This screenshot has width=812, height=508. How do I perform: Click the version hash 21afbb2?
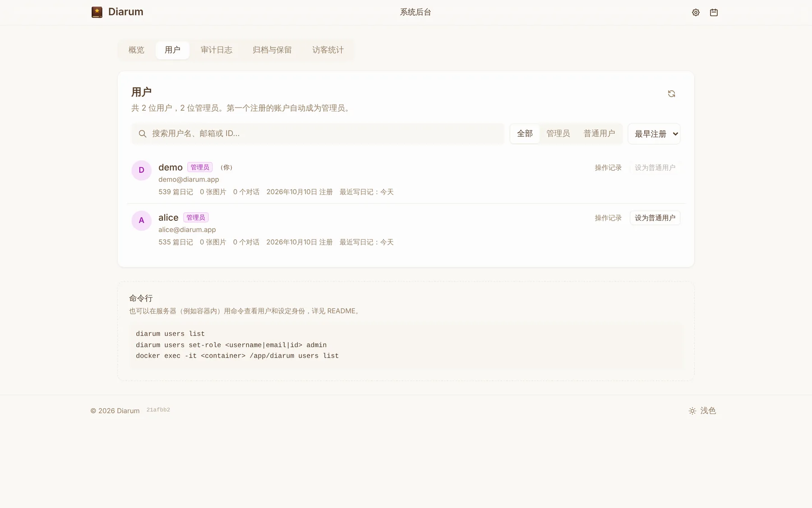158,410
